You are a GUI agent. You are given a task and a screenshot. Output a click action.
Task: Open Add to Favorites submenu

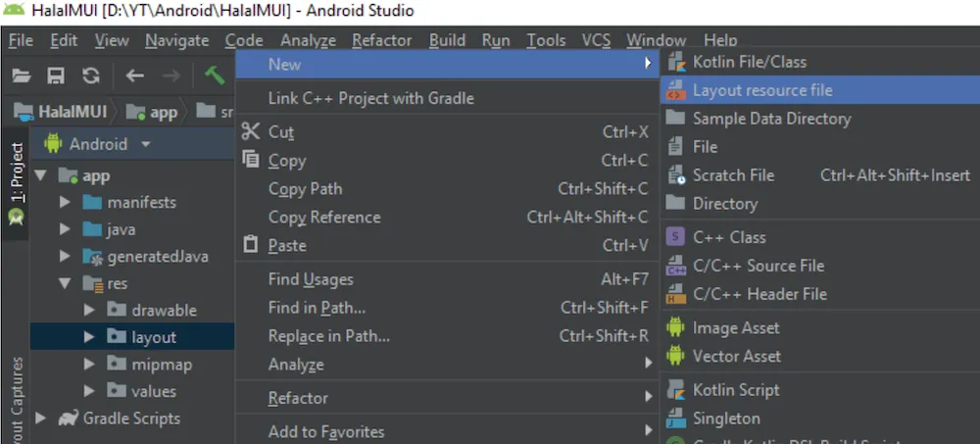(447, 431)
